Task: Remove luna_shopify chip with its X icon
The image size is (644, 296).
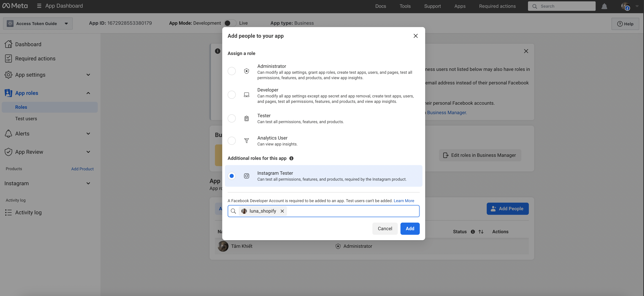Action: click(282, 211)
